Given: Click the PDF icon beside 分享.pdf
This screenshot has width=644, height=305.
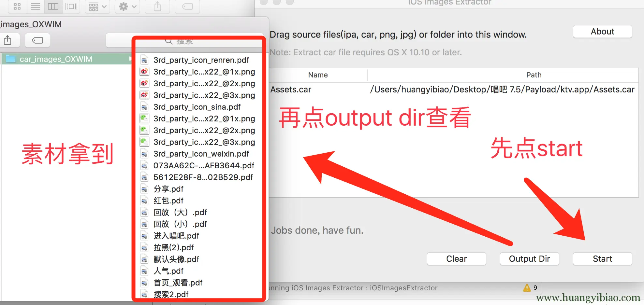Looking at the screenshot, I should (x=144, y=189).
